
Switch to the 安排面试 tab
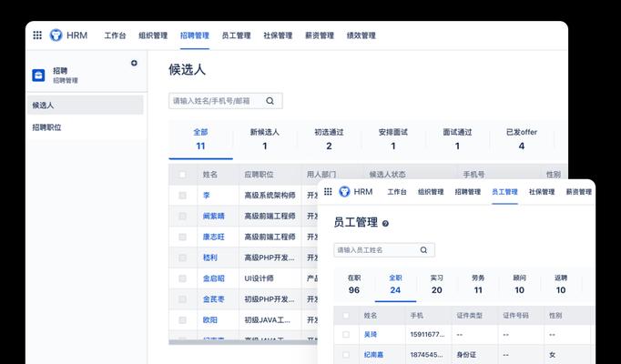tap(392, 139)
